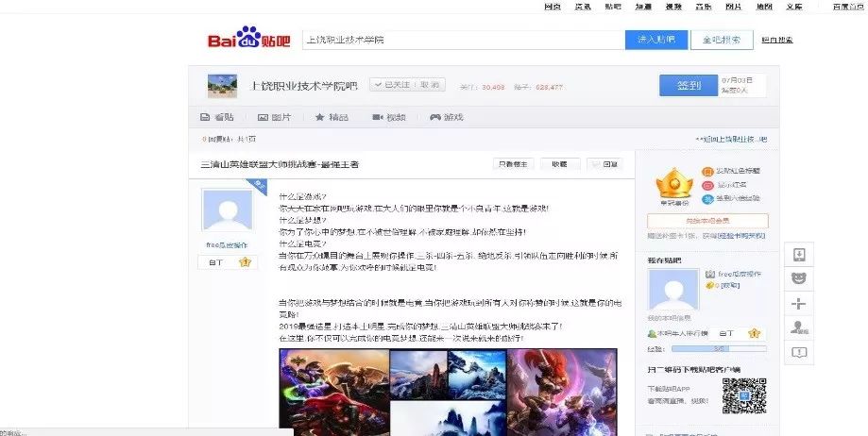Click the return-to-forum link at right
Viewport: 868px width, 436px height.
click(731, 140)
